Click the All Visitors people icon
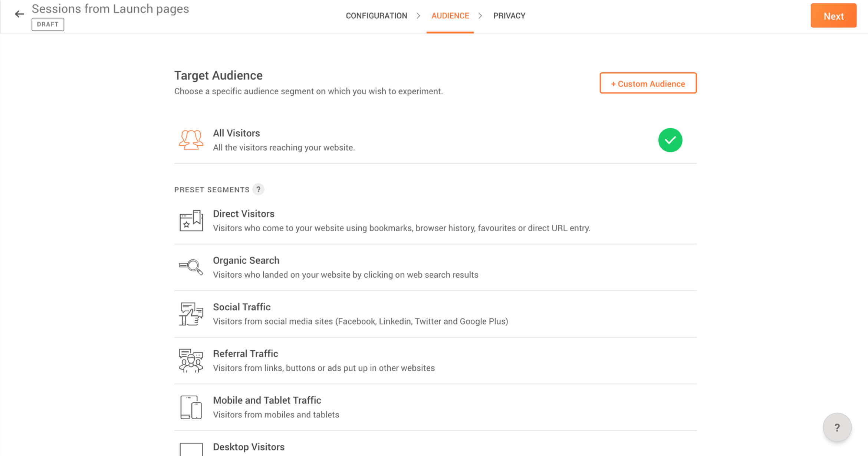This screenshot has height=456, width=868. coord(191,140)
